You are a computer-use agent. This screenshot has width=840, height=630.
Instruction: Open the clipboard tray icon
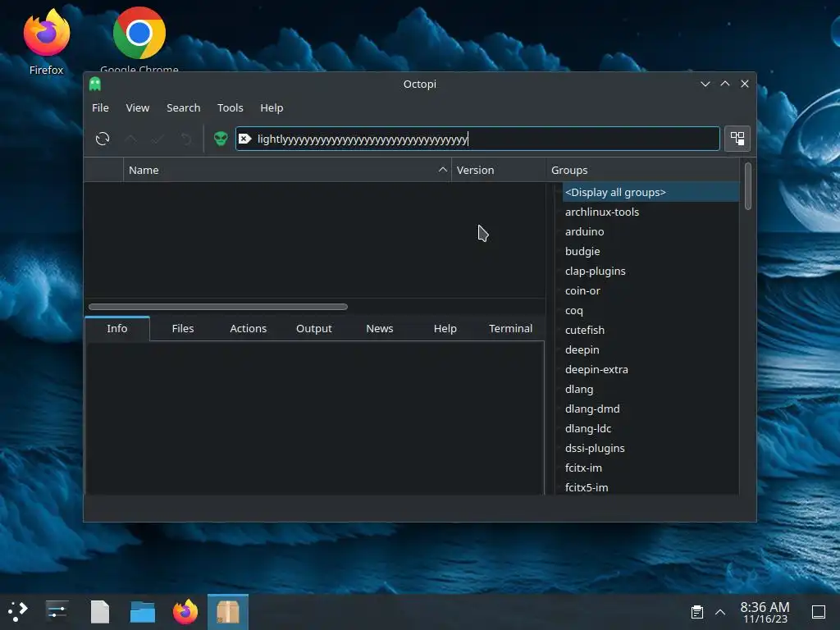coord(697,612)
